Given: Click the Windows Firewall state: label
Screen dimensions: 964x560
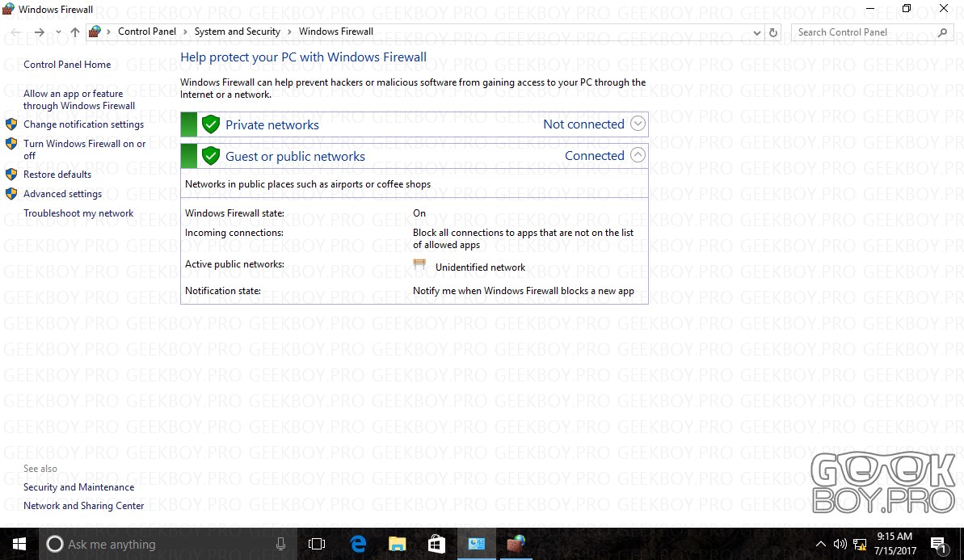Looking at the screenshot, I should coord(235,213).
